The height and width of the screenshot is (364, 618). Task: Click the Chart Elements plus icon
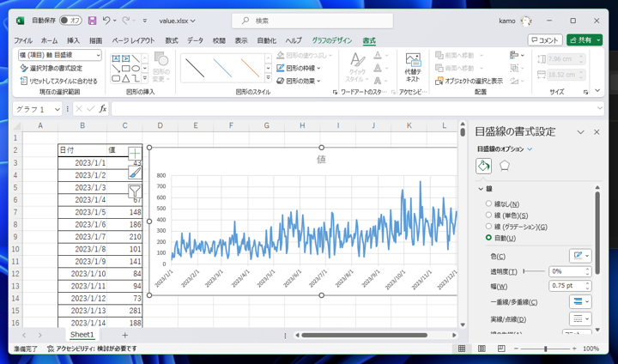pyautogui.click(x=135, y=154)
